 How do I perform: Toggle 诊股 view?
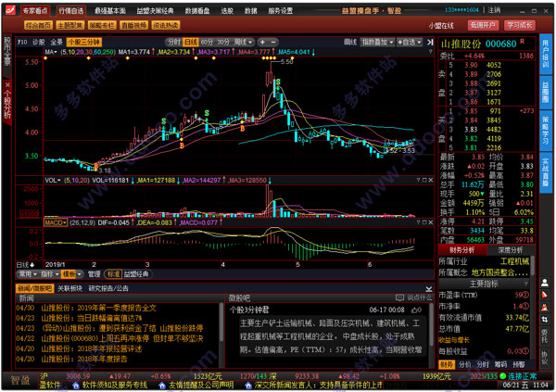coord(39,43)
